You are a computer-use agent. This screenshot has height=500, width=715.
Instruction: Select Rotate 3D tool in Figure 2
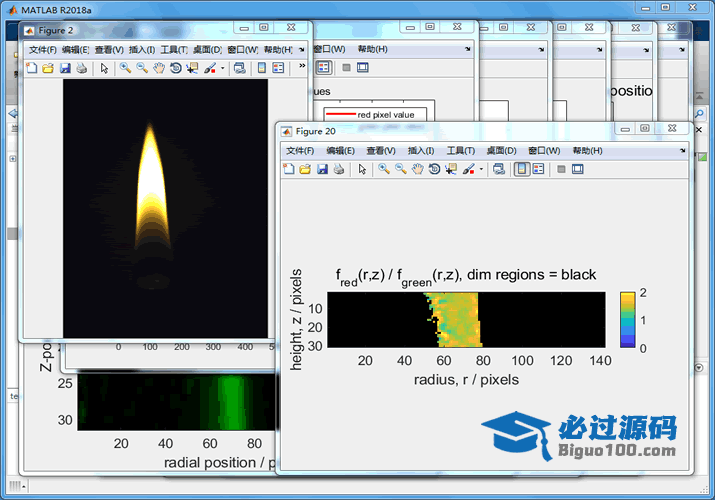click(176, 68)
